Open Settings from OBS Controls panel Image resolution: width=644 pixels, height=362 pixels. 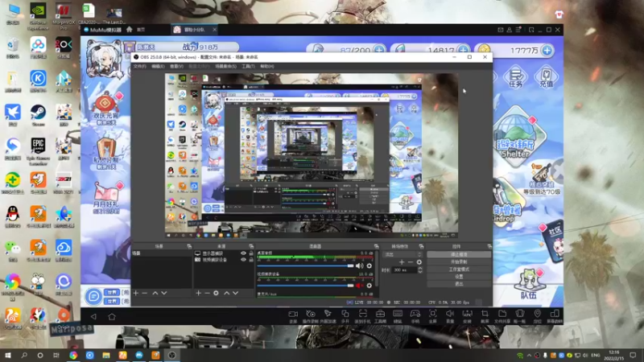click(459, 277)
